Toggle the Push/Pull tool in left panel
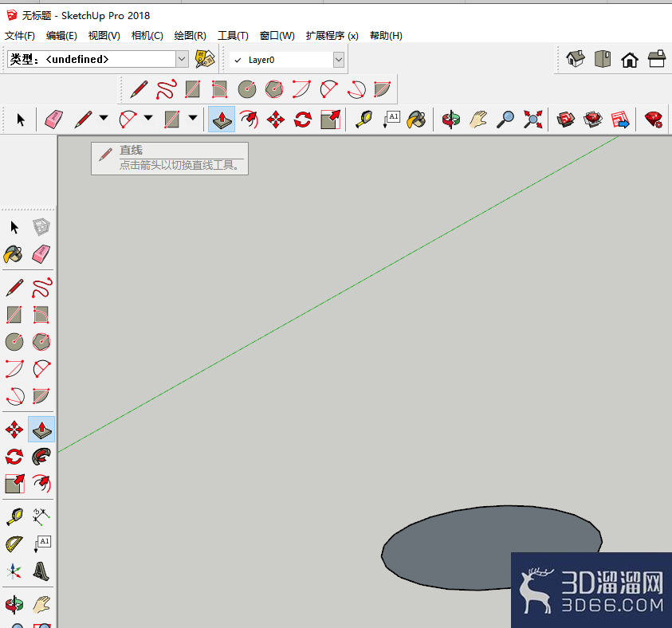Image resolution: width=672 pixels, height=628 pixels. 41,430
